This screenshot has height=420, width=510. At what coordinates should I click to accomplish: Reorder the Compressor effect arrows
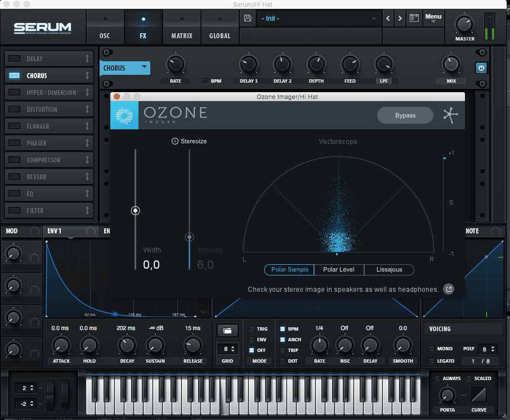point(87,160)
